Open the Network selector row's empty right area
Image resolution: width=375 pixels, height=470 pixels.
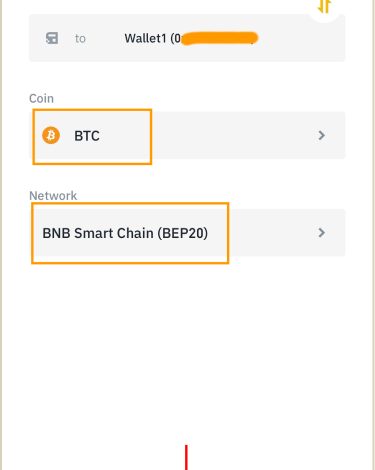pyautogui.click(x=273, y=233)
